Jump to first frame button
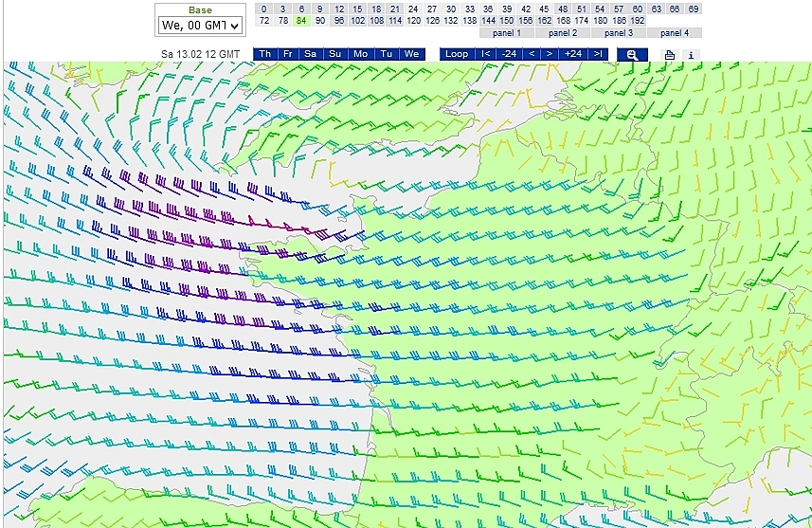 pyautogui.click(x=486, y=54)
